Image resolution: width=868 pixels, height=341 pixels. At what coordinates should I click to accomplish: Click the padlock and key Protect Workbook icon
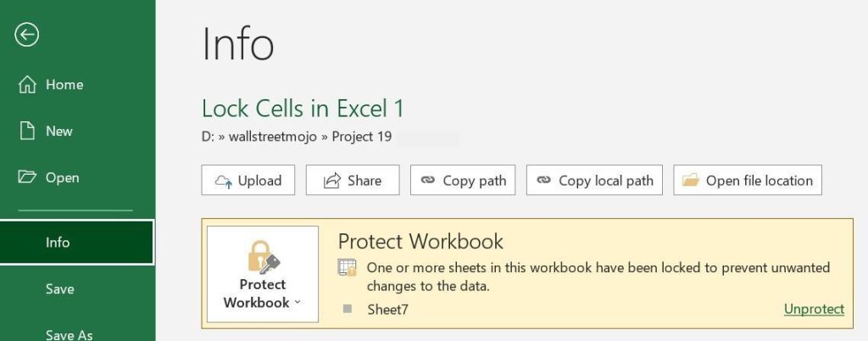(264, 256)
